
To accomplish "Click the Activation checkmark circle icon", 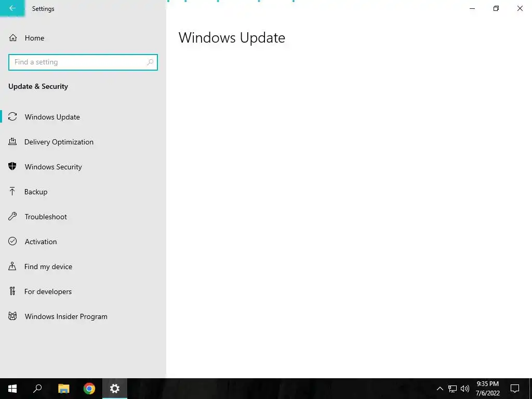I will click(x=12, y=241).
